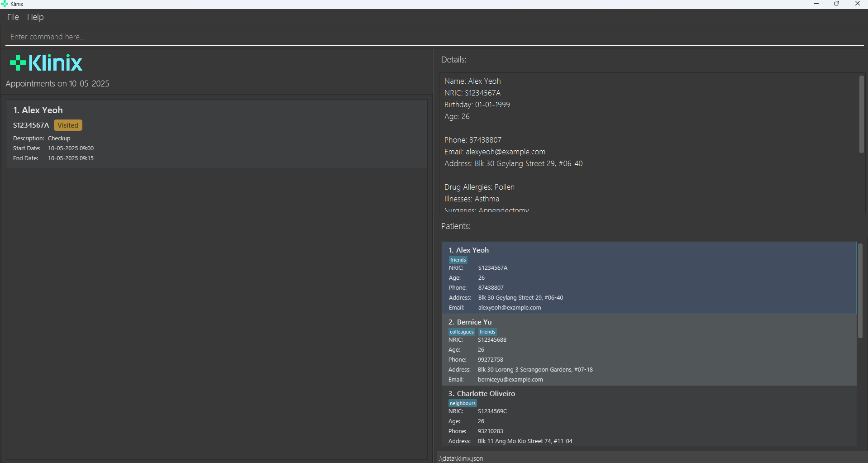
Task: Click the Klinix title bar app icon
Action: point(5,4)
